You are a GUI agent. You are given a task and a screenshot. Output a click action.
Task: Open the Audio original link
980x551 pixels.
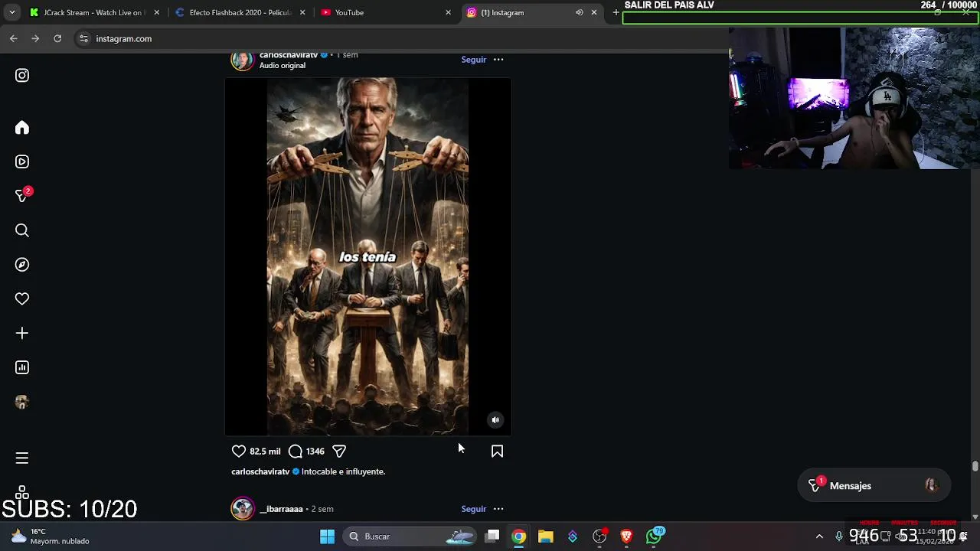[282, 66]
